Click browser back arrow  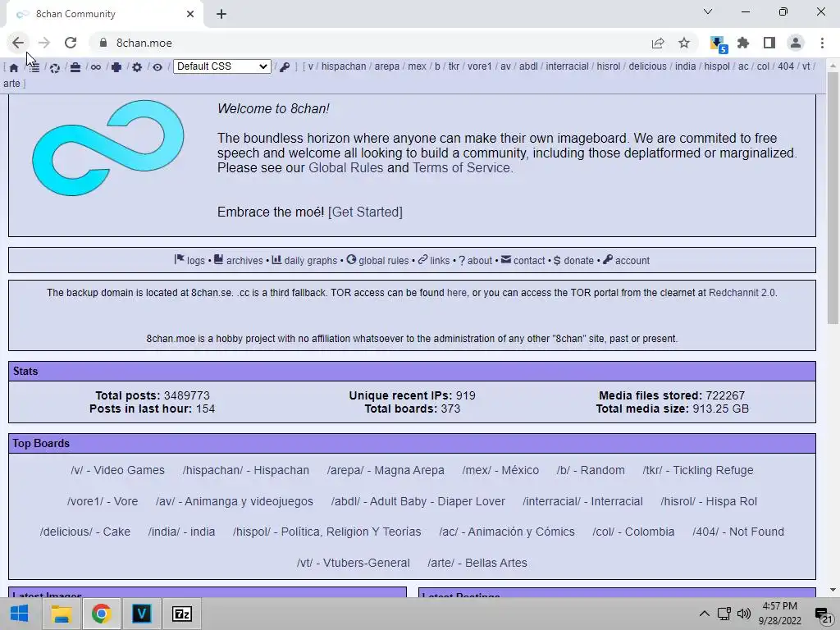tap(18, 43)
